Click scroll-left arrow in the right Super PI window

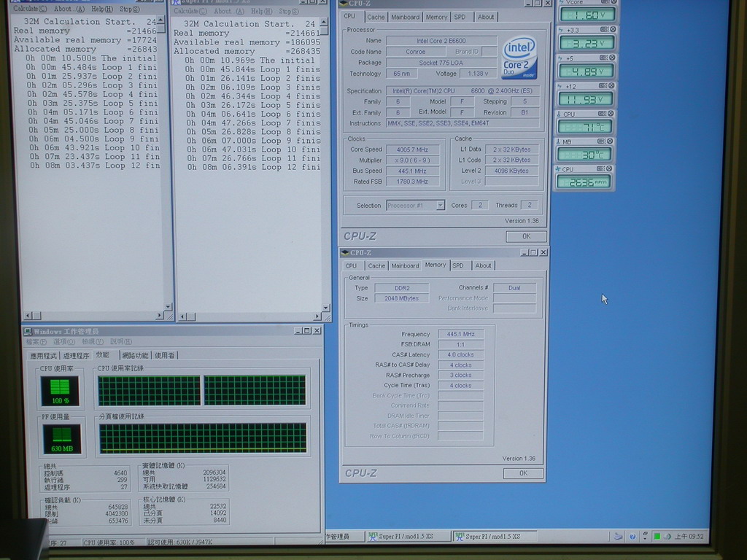click(182, 316)
